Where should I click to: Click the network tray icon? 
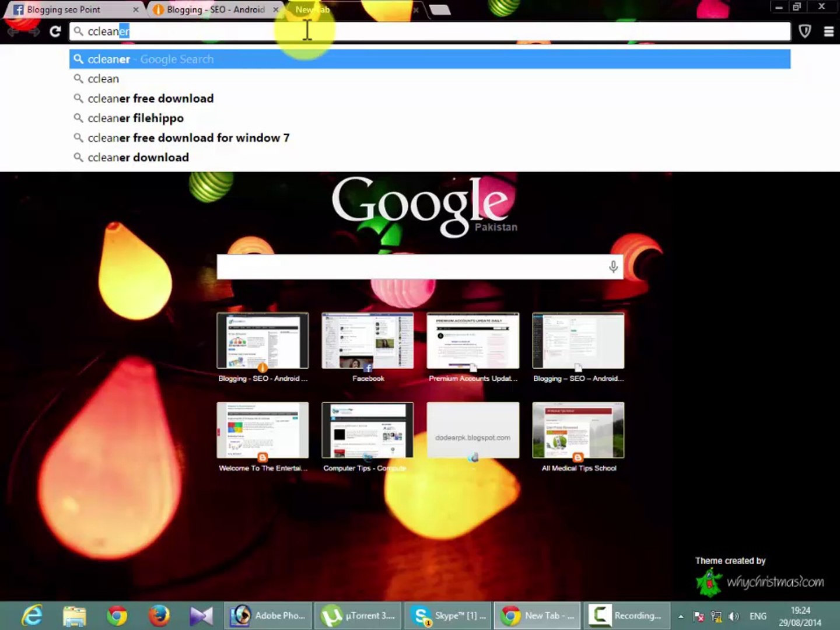tap(716, 617)
